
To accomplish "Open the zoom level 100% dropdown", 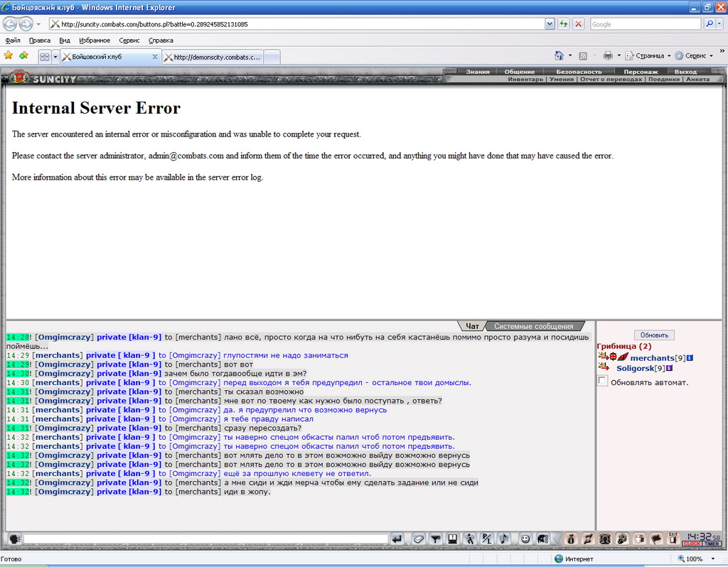I will [713, 558].
